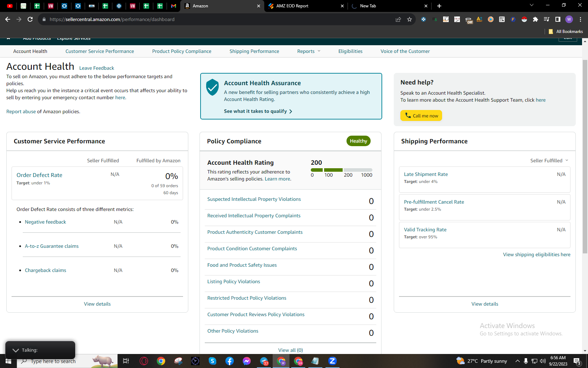Open Listing Policy Violations link
The image size is (588, 368).
234,281
